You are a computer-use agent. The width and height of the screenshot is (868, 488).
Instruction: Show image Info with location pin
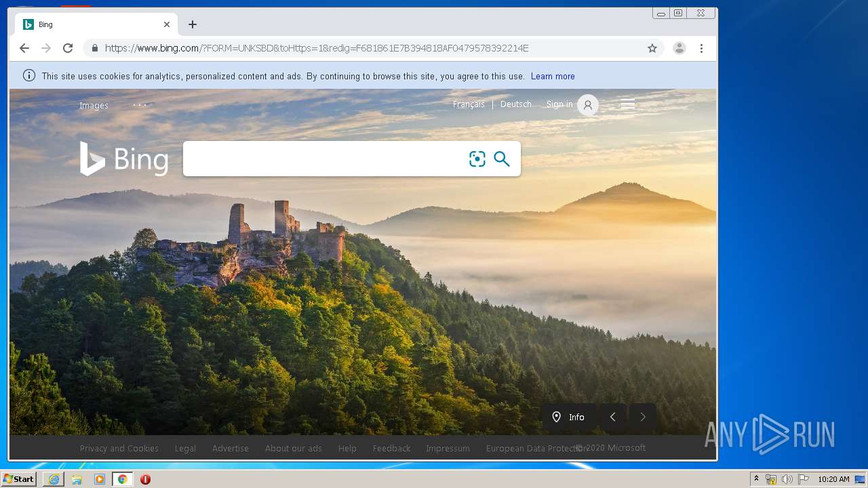tap(569, 417)
